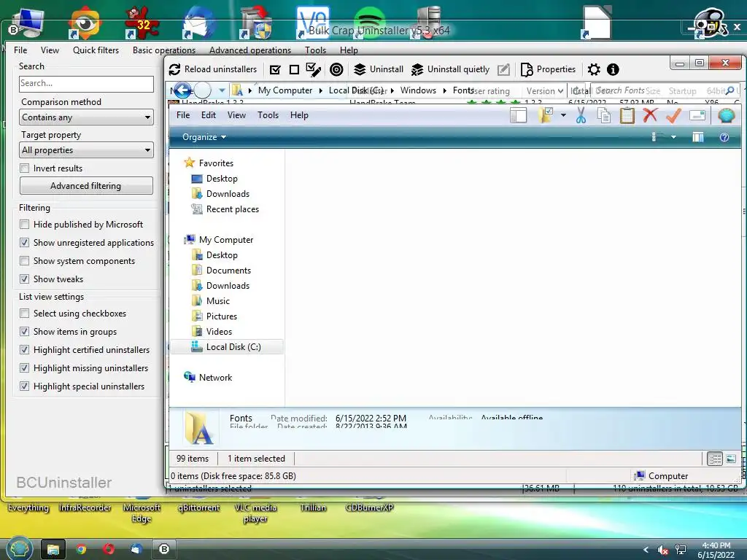Open the Contains any comparison dropdown

click(x=86, y=117)
